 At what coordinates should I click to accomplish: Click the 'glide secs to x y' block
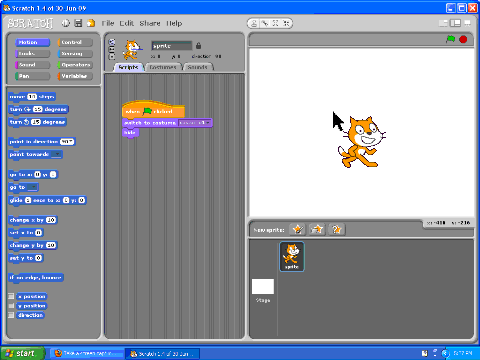[x=47, y=200]
